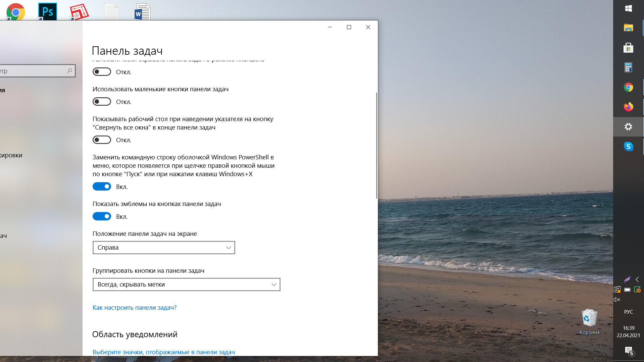Viewport: 644px width, 362px height.
Task: Open Skype from the taskbar
Action: point(629,147)
